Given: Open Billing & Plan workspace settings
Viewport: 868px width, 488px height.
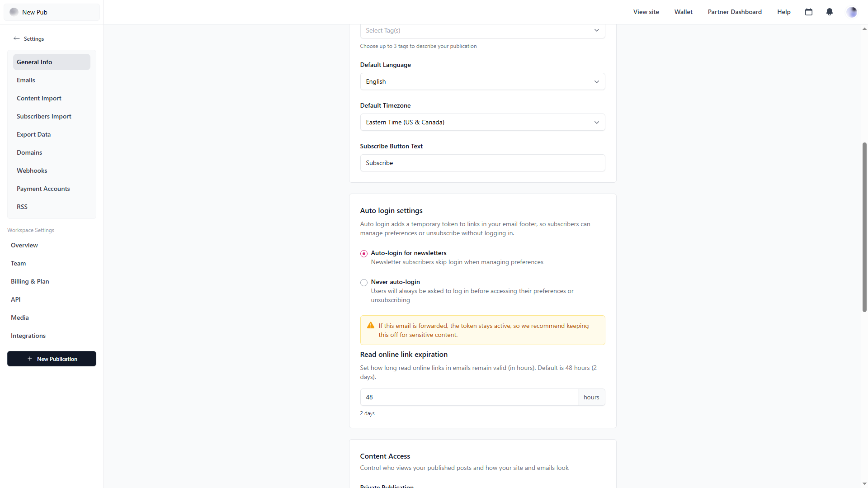Looking at the screenshot, I should pyautogui.click(x=30, y=281).
